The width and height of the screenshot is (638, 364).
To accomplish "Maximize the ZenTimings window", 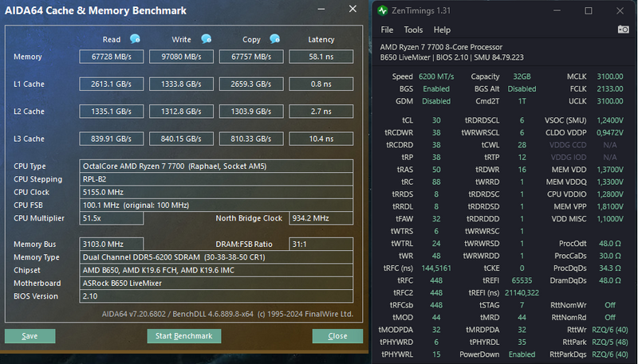I will coord(589,11).
